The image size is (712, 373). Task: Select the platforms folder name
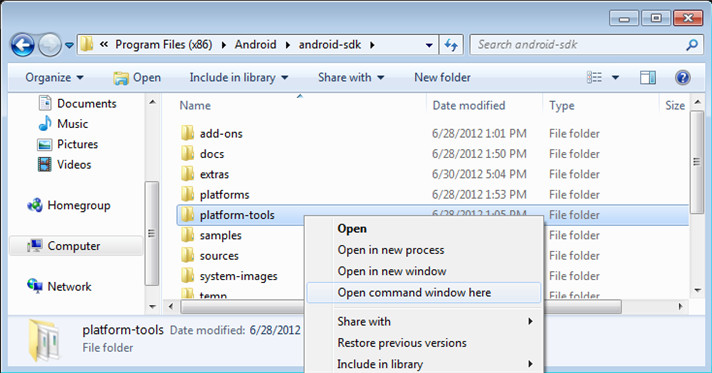224,195
